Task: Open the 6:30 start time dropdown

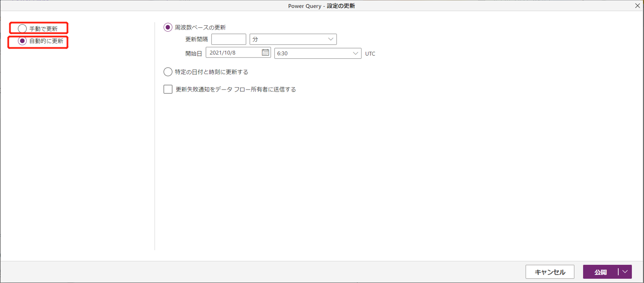Action: click(x=318, y=53)
